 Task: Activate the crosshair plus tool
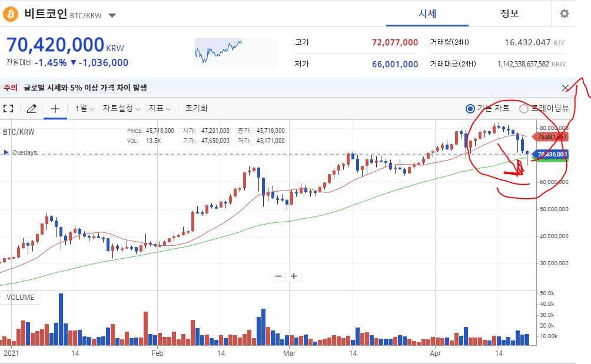pyautogui.click(x=55, y=109)
